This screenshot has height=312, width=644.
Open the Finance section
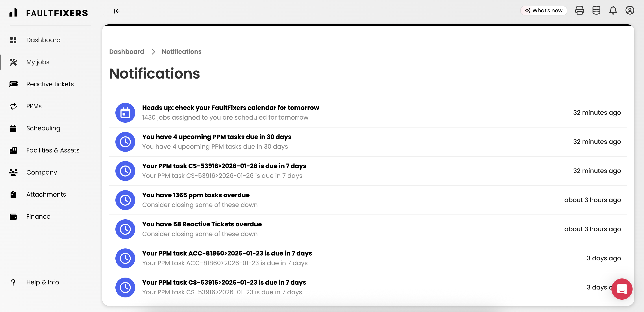[x=38, y=216]
